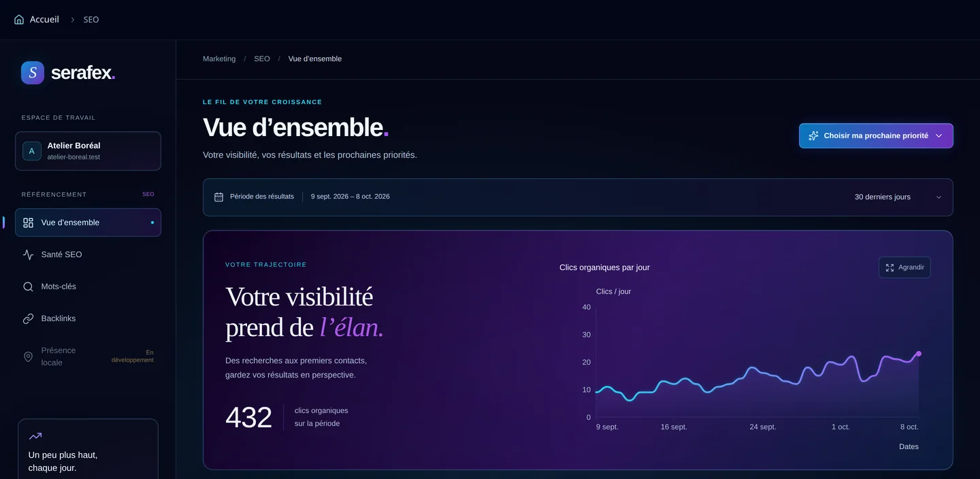Click the 432 organic clicks figure
Viewport: 980px width, 479px height.
pos(248,417)
